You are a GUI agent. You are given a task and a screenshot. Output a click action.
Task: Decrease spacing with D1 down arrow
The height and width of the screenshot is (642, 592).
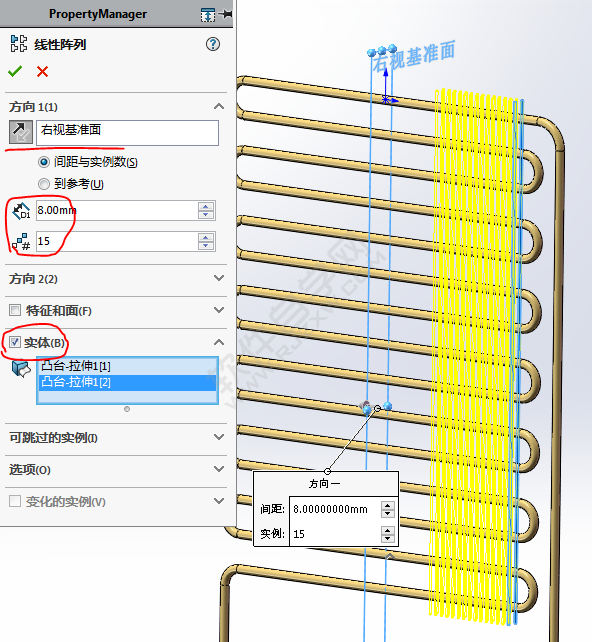click(206, 215)
